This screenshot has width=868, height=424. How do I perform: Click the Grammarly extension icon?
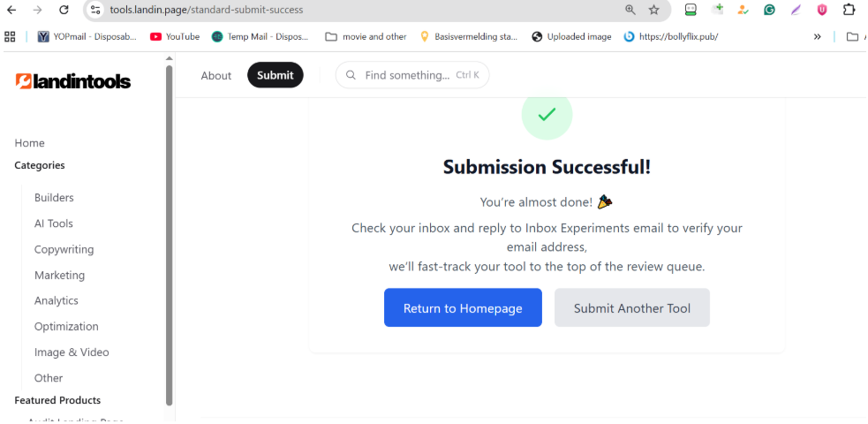click(770, 10)
